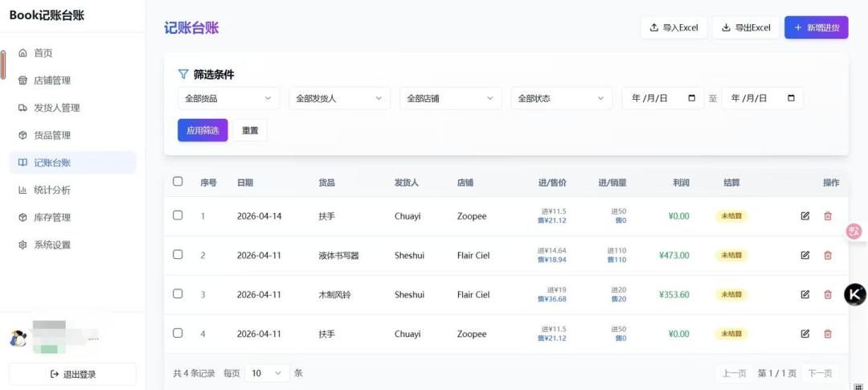Open 统计分析 in sidebar
The image size is (868, 390).
[72, 190]
